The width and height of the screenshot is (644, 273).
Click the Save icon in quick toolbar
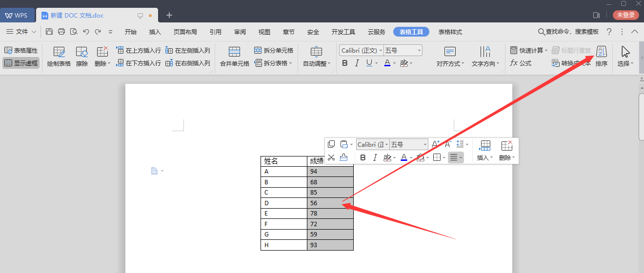coord(49,32)
